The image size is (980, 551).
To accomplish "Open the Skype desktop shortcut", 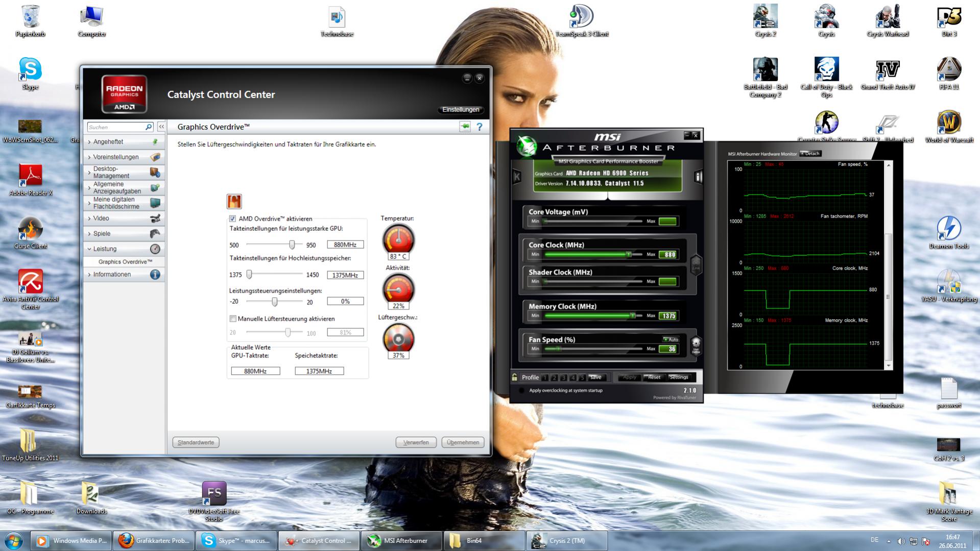I will 30,74.
